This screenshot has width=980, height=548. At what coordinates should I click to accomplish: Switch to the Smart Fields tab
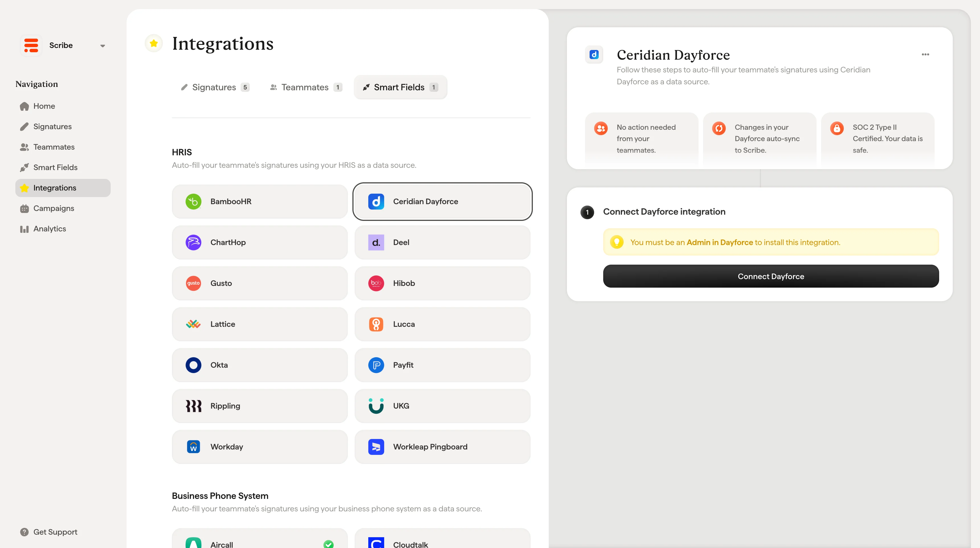click(x=400, y=87)
